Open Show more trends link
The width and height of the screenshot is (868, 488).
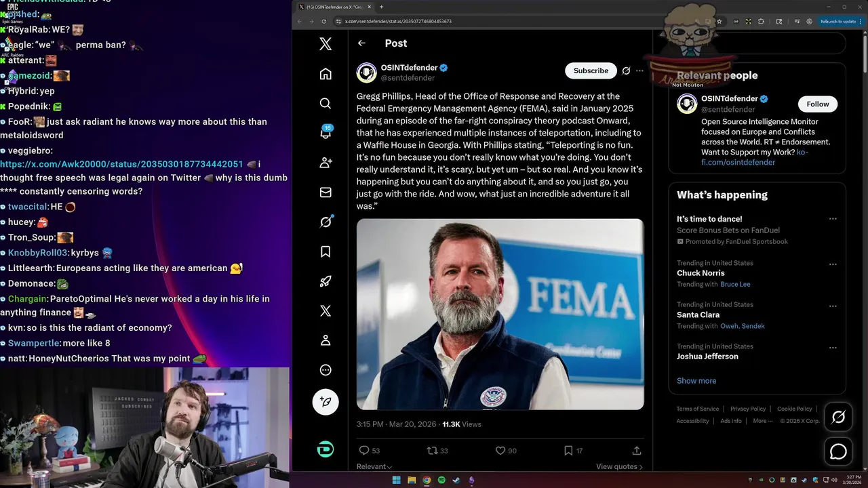pyautogui.click(x=696, y=381)
